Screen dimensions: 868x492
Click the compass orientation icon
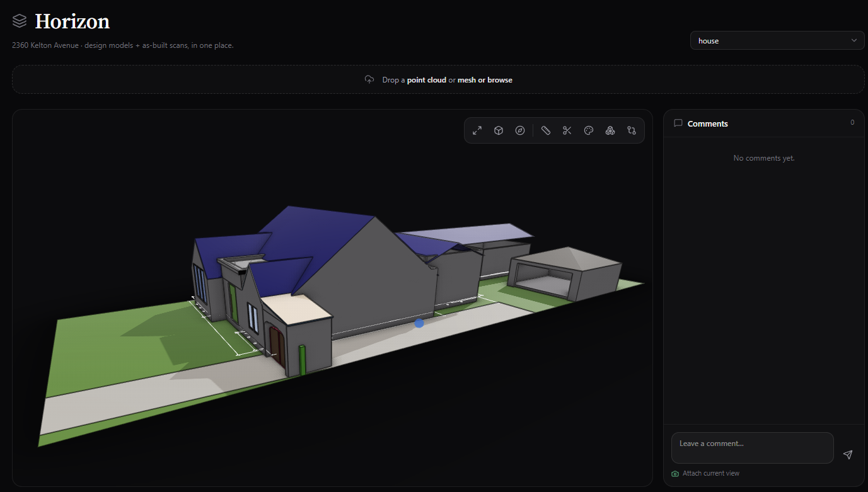pos(520,130)
